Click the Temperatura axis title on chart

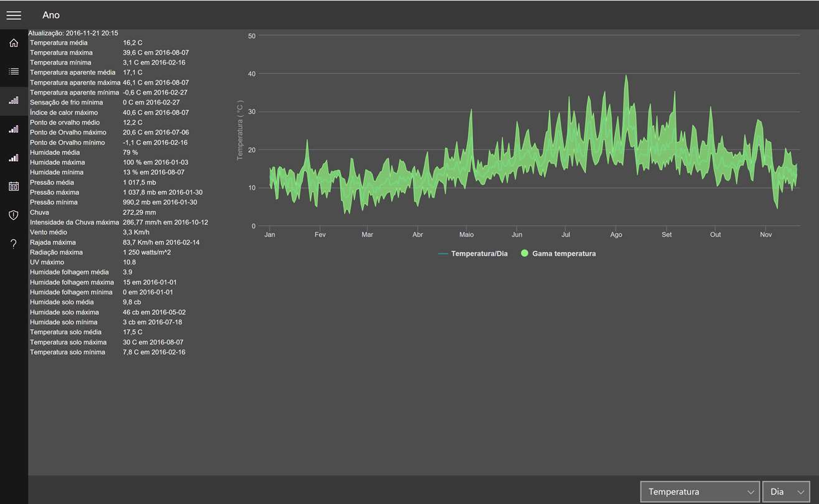click(240, 131)
